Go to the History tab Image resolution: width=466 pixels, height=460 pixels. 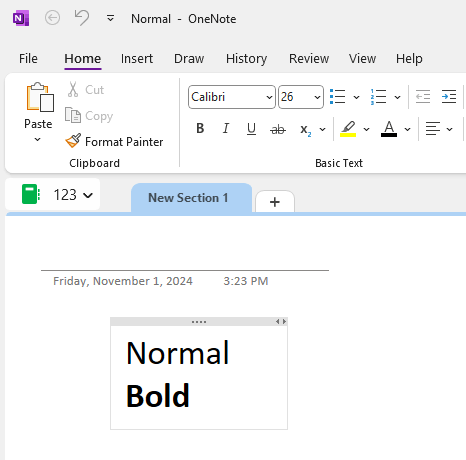246,59
